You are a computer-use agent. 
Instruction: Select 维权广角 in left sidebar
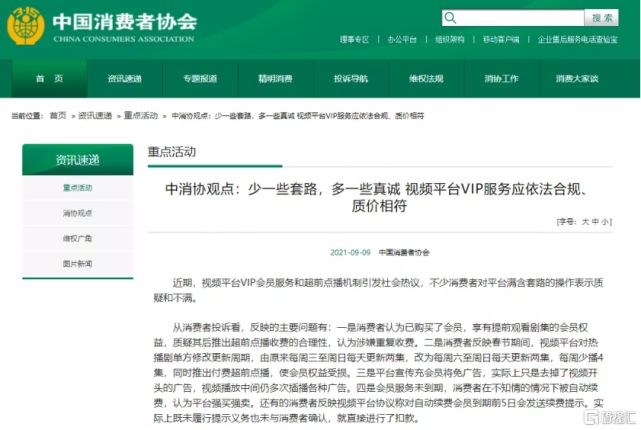(x=78, y=238)
